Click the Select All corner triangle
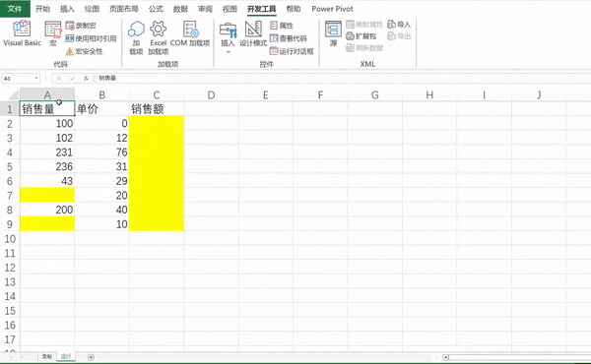 pos(13,94)
